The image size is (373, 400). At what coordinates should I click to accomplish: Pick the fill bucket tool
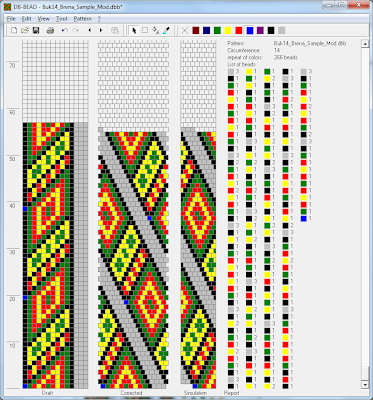tap(155, 31)
